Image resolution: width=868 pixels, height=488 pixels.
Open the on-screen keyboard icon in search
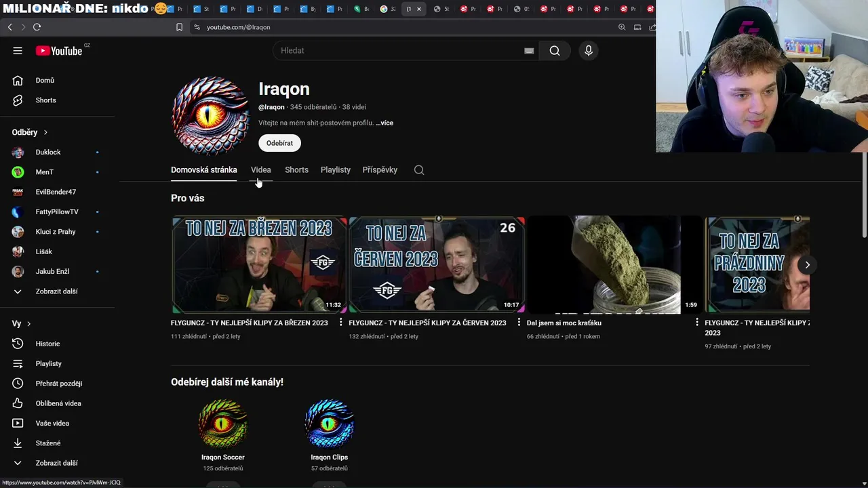point(529,51)
